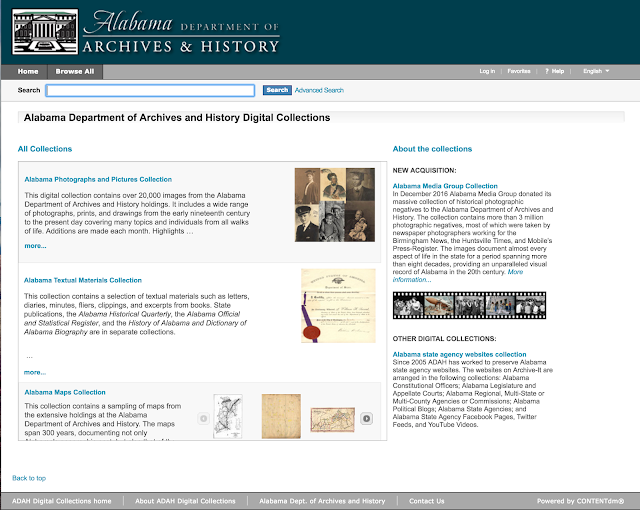Click the certificate document thumbnail
The image size is (640, 510).
(338, 306)
